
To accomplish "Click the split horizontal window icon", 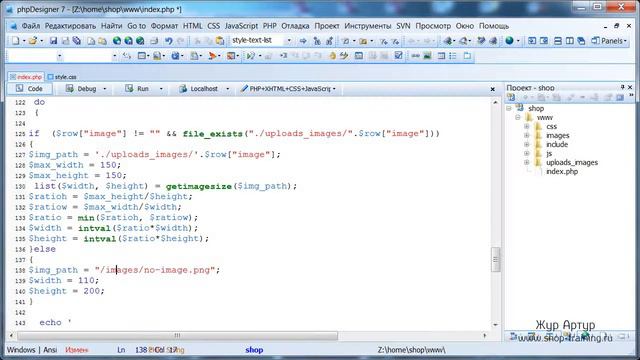I will coord(558,41).
